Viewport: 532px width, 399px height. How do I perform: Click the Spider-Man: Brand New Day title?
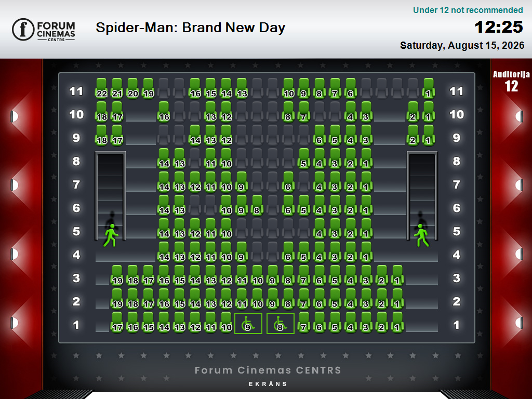190,28
